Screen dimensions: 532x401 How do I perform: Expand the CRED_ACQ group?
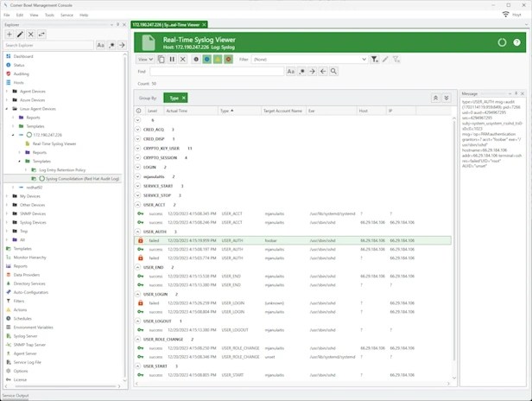(x=138, y=130)
